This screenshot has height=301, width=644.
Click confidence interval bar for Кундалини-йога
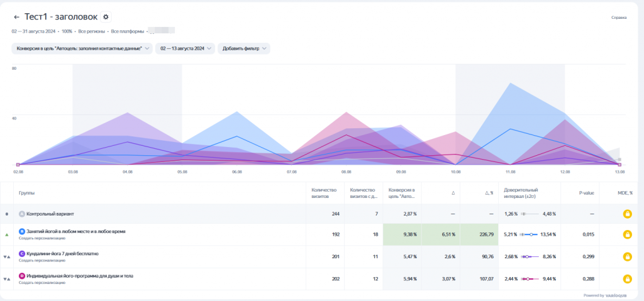[x=530, y=256]
